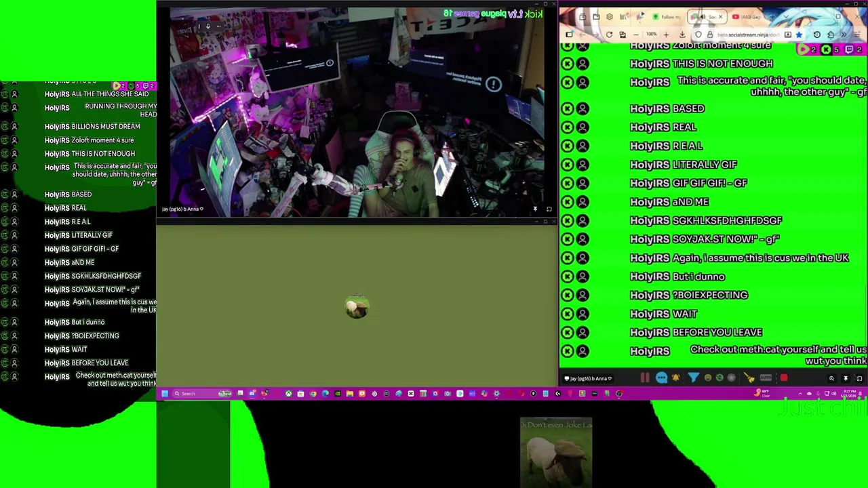The height and width of the screenshot is (488, 868).
Task: Click 'But i dunno' message in browser
Action: 698,277
